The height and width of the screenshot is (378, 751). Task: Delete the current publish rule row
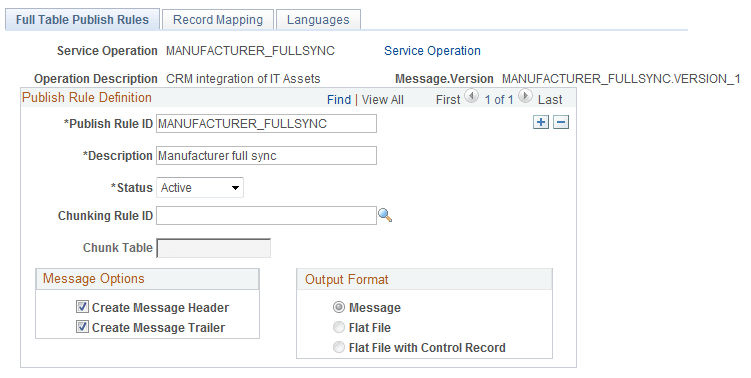(x=561, y=122)
